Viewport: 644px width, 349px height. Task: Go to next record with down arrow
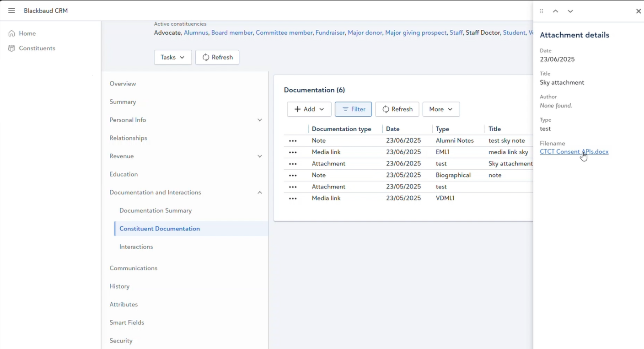coord(570,11)
